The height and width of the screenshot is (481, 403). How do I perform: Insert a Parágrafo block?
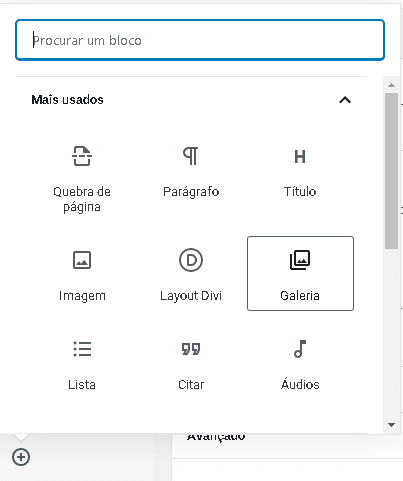pyautogui.click(x=191, y=172)
